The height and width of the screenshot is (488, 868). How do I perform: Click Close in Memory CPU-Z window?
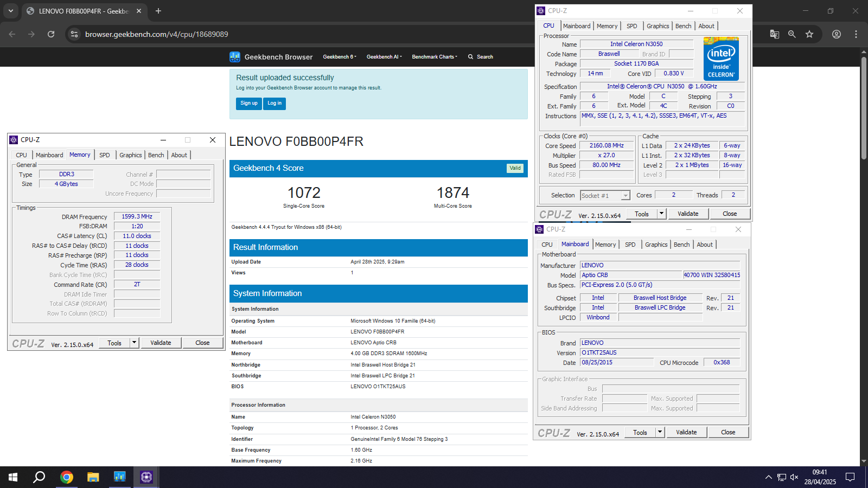[202, 343]
